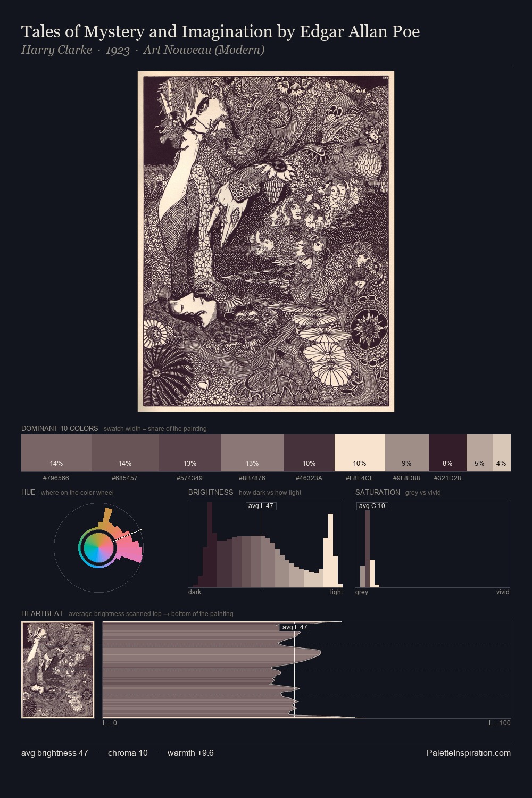The height and width of the screenshot is (798, 532).
Task: Click the '#F8E4CE' hex code text
Action: (360, 478)
